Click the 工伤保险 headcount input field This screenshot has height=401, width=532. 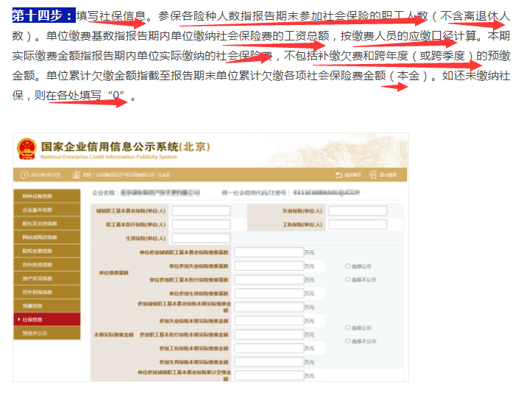point(358,224)
